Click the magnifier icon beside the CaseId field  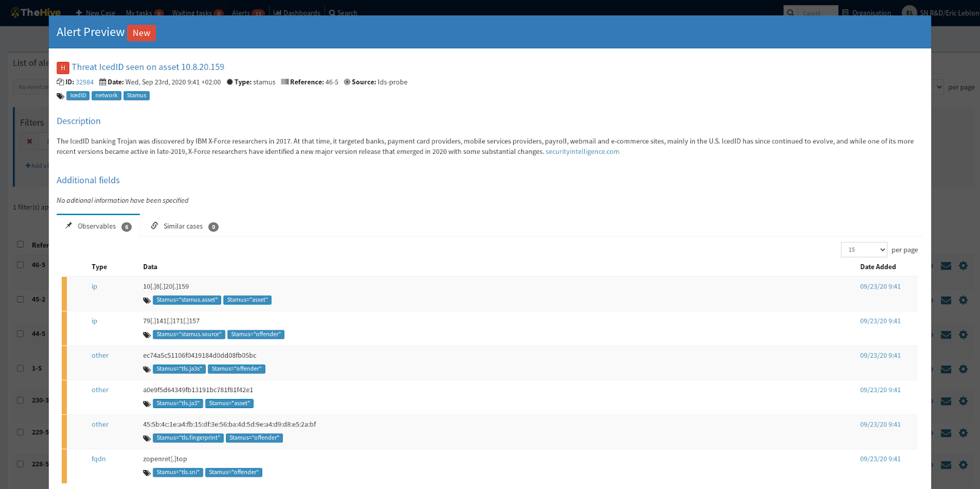tap(791, 12)
